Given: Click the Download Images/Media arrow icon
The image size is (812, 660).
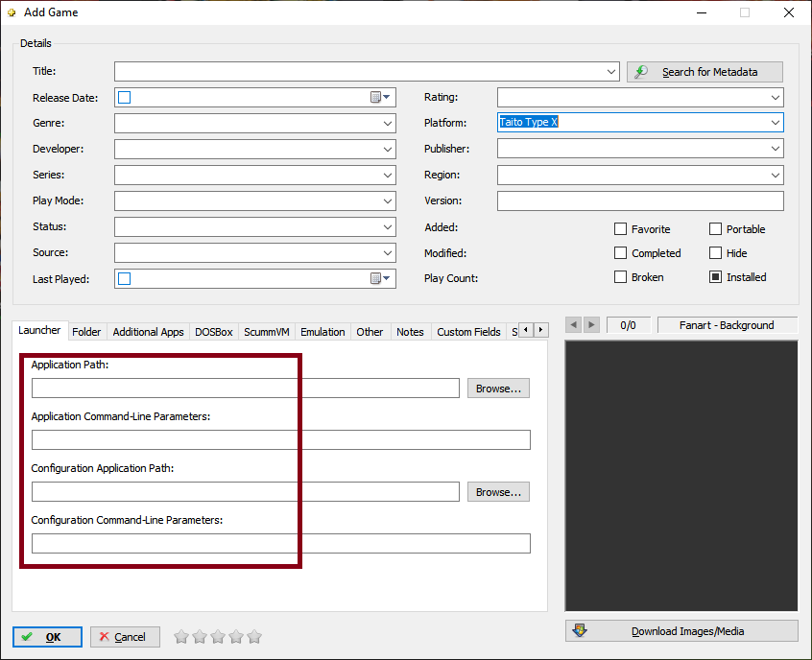Looking at the screenshot, I should pos(580,630).
